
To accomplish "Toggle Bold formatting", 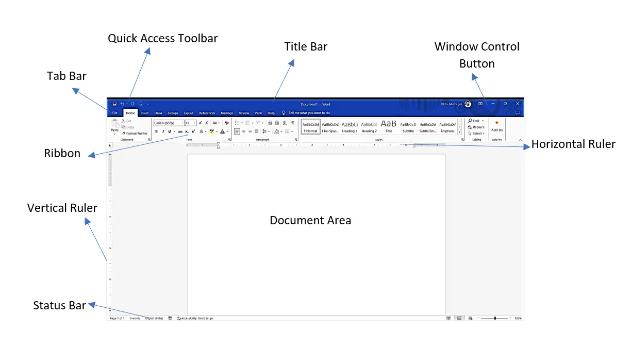I will (156, 131).
